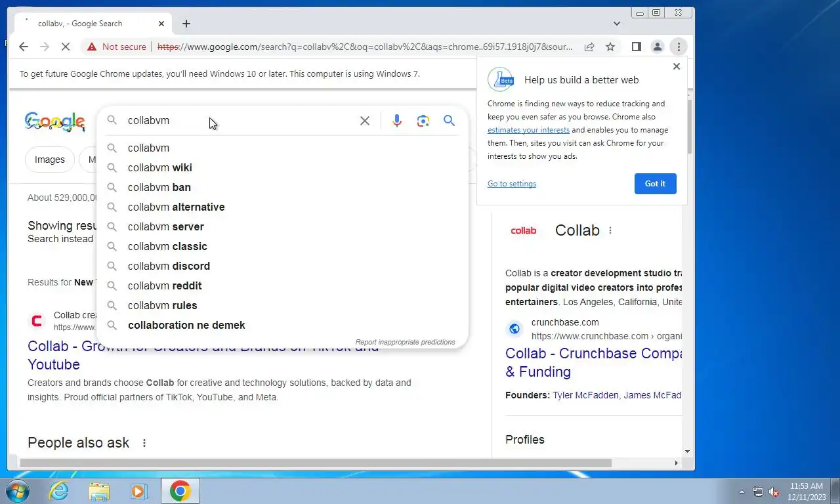
Task: Open the network tray icon
Action: click(758, 492)
